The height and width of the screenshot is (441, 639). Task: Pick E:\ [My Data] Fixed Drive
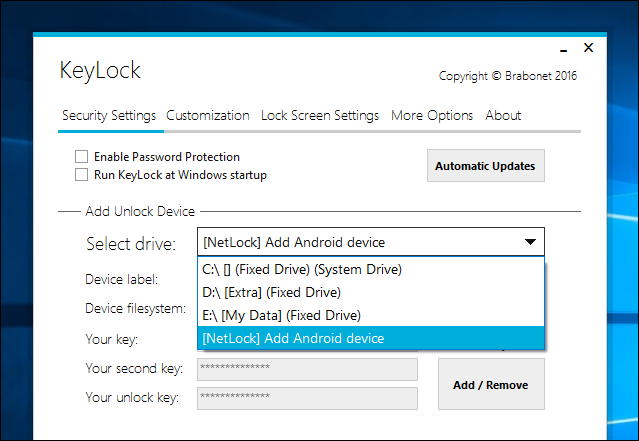(x=371, y=315)
